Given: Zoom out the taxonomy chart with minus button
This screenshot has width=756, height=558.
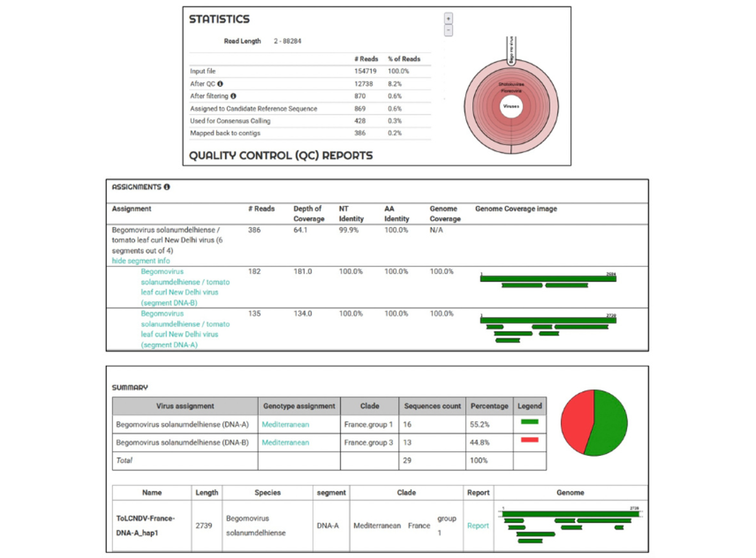Looking at the screenshot, I should tap(448, 30).
